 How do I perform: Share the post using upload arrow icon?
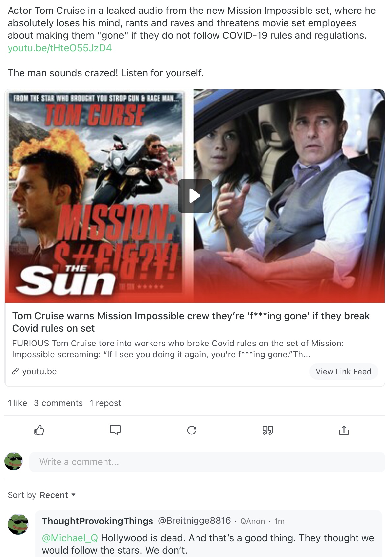(344, 430)
